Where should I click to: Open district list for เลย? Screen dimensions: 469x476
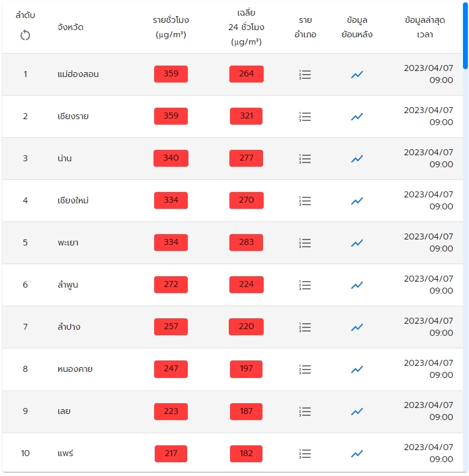(305, 412)
